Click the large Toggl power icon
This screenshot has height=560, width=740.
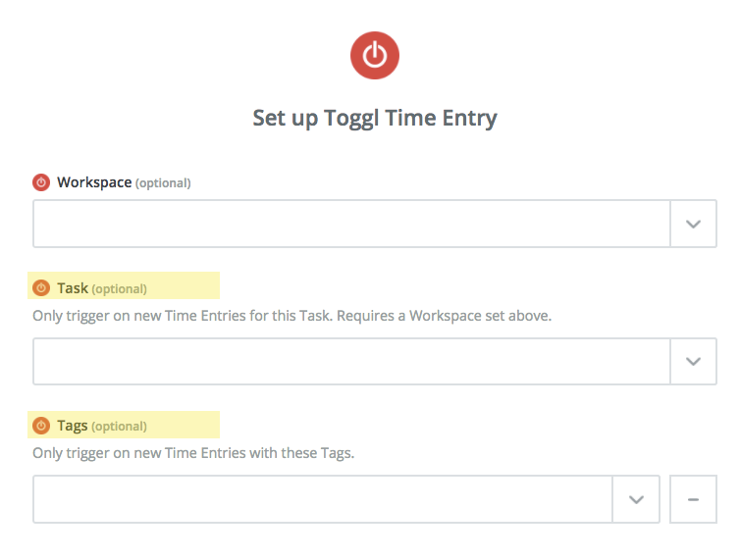pos(375,56)
